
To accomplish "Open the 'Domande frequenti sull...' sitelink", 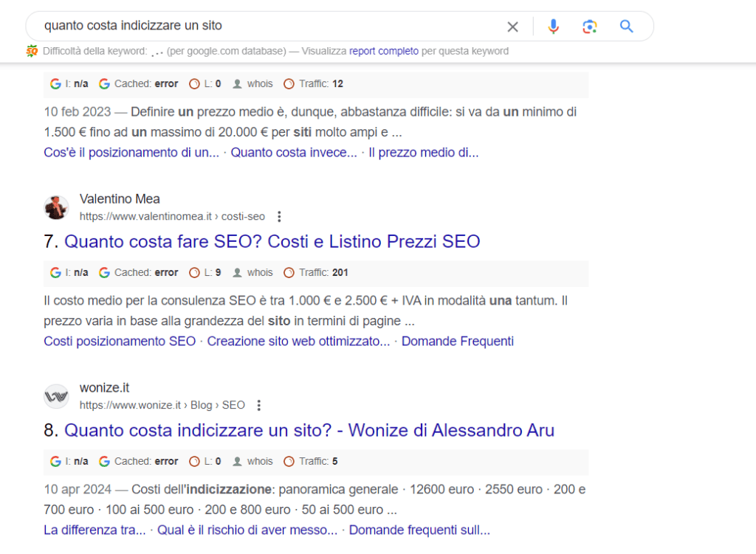I will coord(419,530).
